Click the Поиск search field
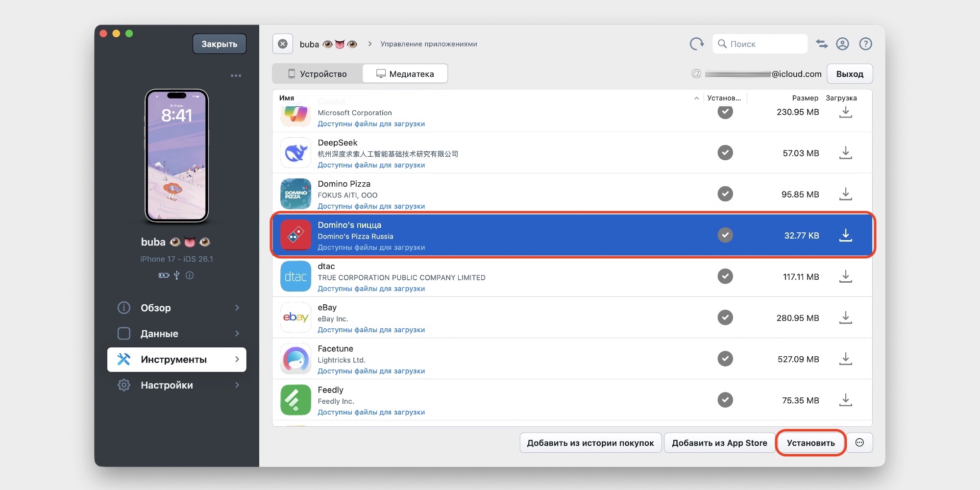980x490 pixels. (764, 44)
